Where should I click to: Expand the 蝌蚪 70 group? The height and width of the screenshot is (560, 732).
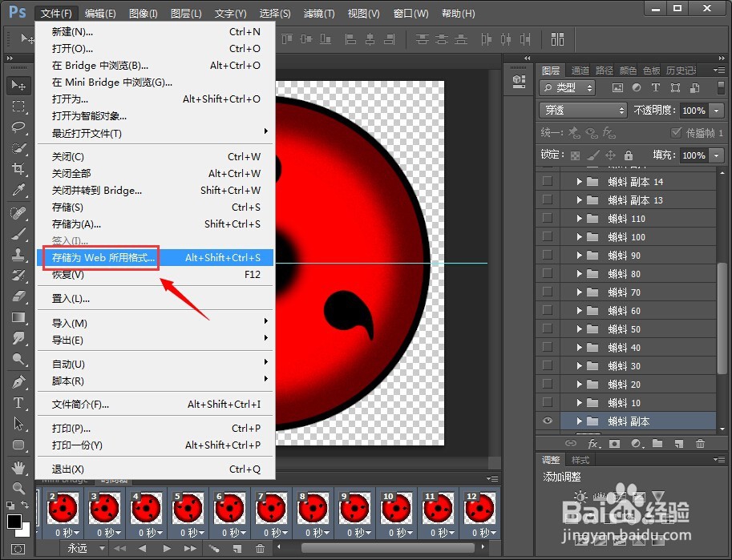click(x=579, y=292)
